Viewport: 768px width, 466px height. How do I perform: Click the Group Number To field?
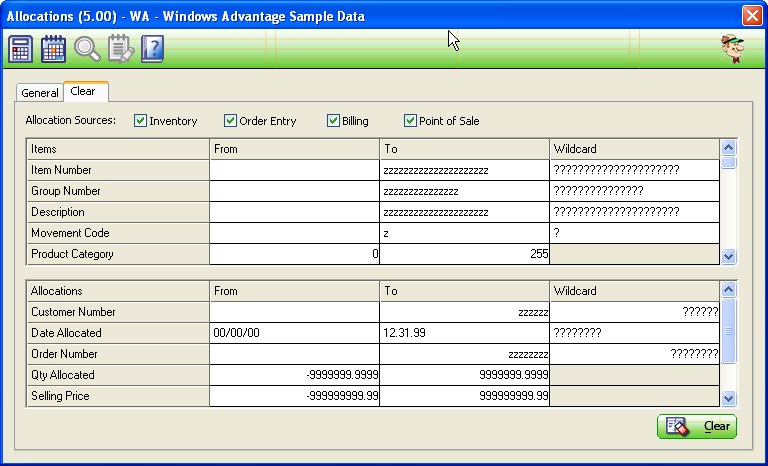pos(464,191)
